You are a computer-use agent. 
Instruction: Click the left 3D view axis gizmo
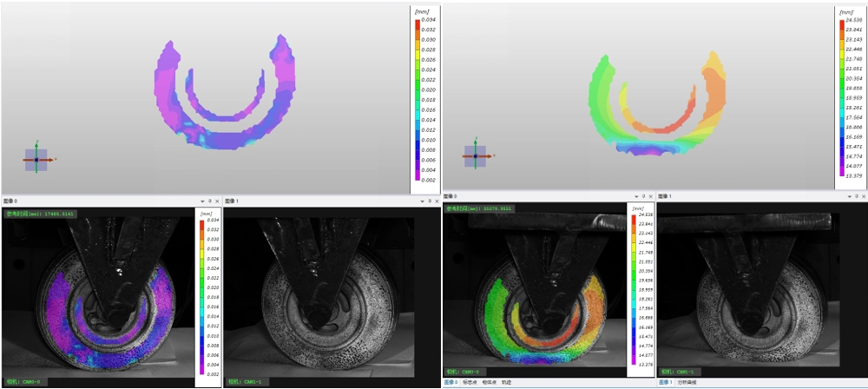36,159
